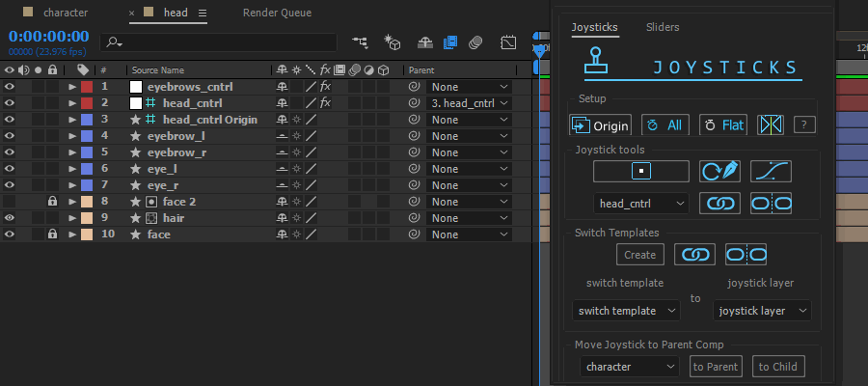Image resolution: width=868 pixels, height=386 pixels.
Task: Click the mirror joystick icon in Setup
Action: coord(772,125)
